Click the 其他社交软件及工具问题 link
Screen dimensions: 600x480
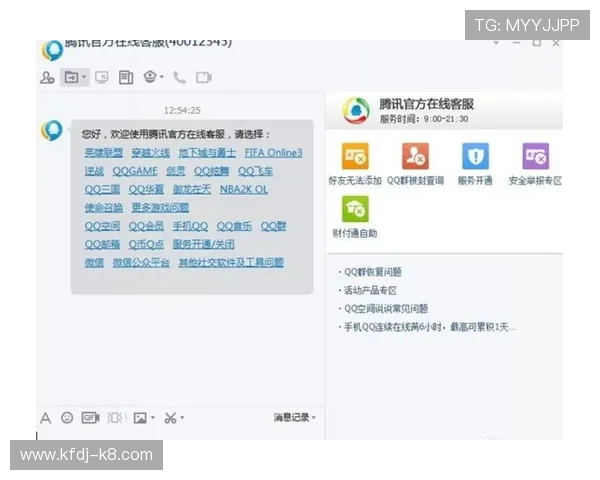tap(231, 263)
